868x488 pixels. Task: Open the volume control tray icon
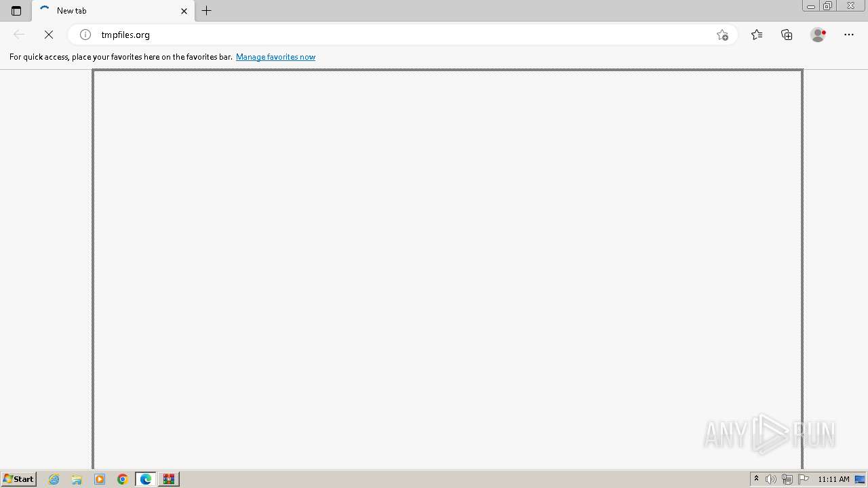(771, 479)
